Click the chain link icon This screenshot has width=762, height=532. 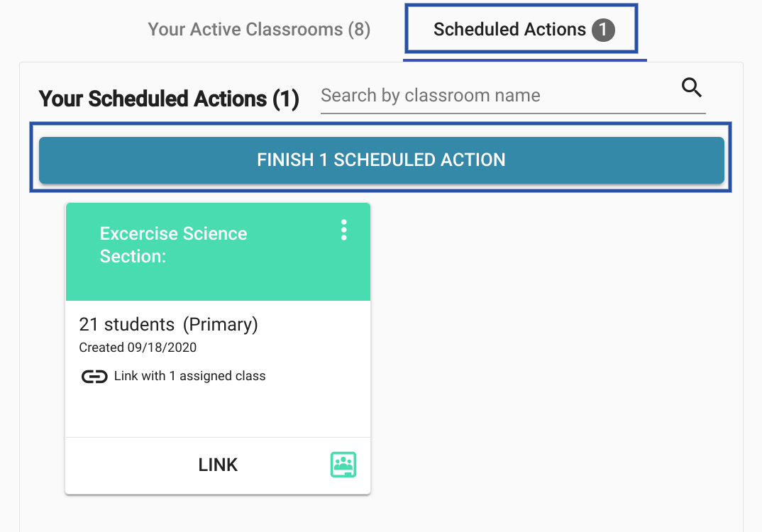[x=94, y=376]
